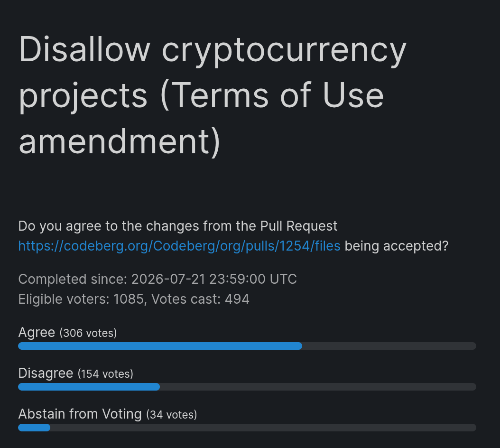Click the filled part of the Abstain bar
The height and width of the screenshot is (448, 500).
tap(34, 428)
